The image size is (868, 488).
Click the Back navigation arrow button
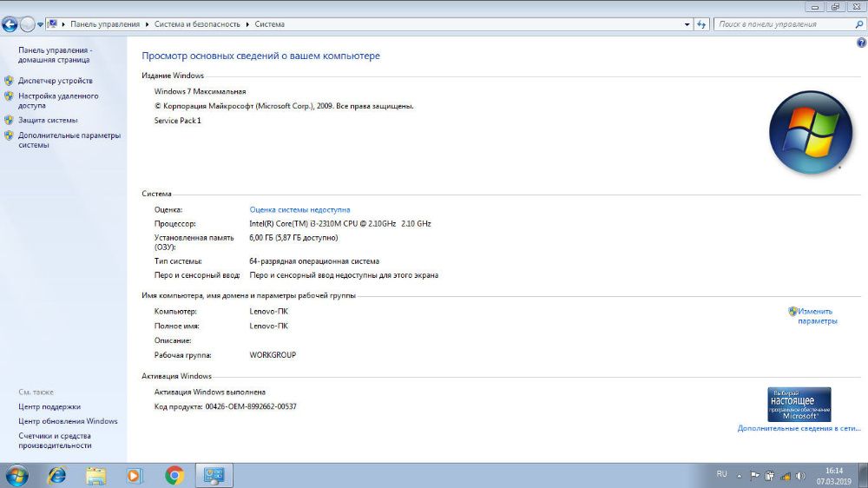[10, 24]
